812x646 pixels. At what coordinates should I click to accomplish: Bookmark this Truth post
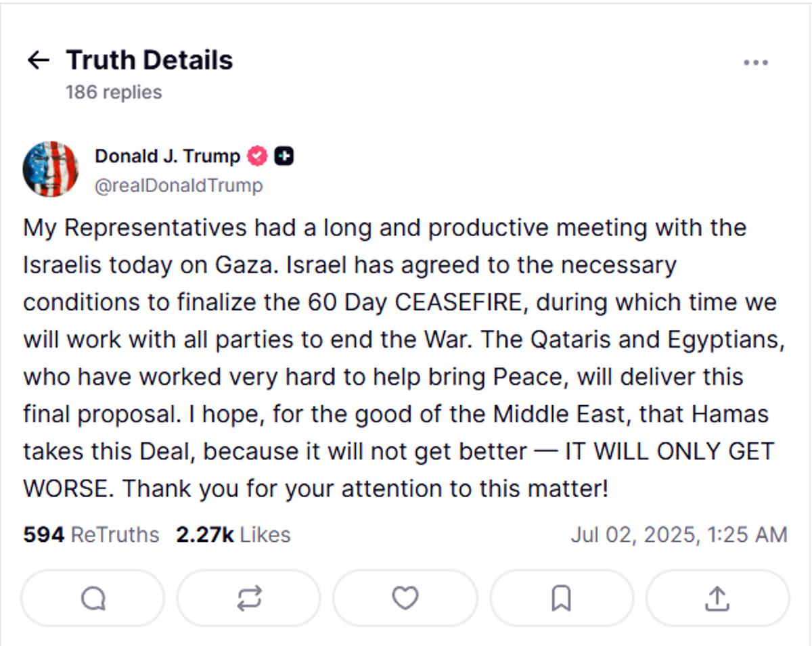click(562, 598)
